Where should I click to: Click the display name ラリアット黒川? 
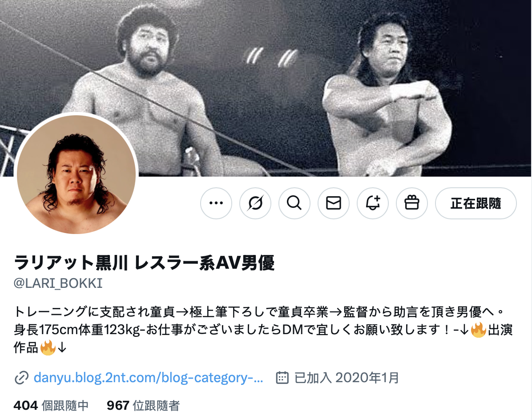71,262
